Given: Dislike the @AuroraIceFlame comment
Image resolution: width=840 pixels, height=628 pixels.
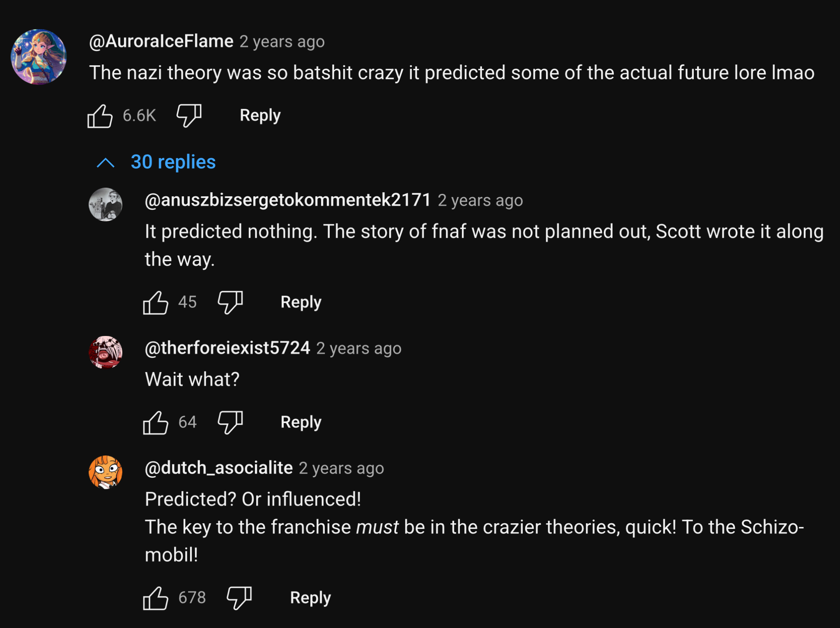Looking at the screenshot, I should (189, 115).
